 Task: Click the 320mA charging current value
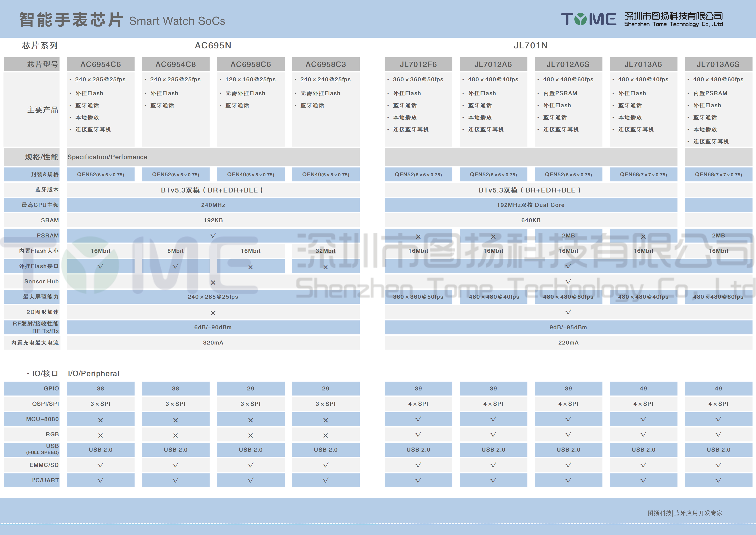pos(213,343)
